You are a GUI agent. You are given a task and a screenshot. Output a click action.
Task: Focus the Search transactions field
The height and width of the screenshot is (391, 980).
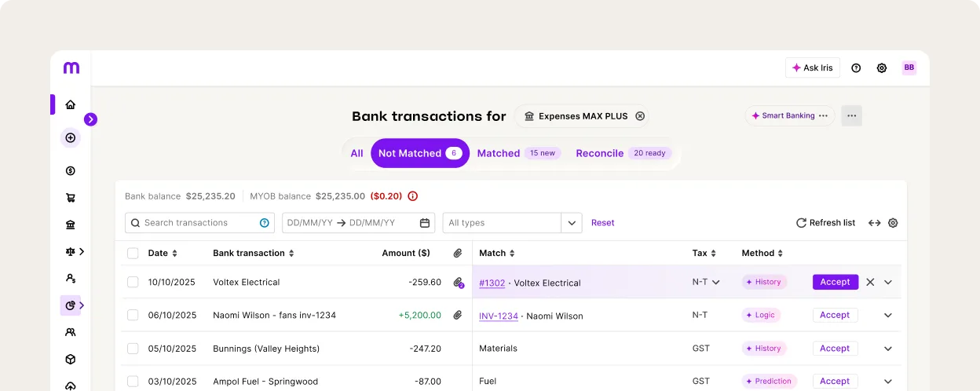pos(199,223)
